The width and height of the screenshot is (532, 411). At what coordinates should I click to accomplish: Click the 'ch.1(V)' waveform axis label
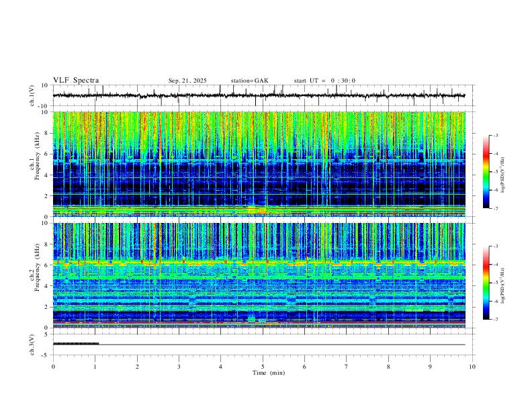(x=32, y=95)
